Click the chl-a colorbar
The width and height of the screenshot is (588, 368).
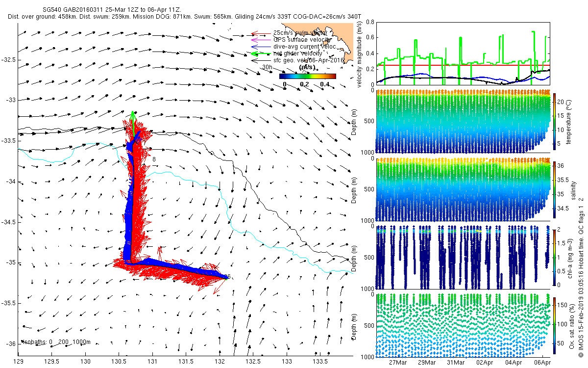[x=555, y=257]
